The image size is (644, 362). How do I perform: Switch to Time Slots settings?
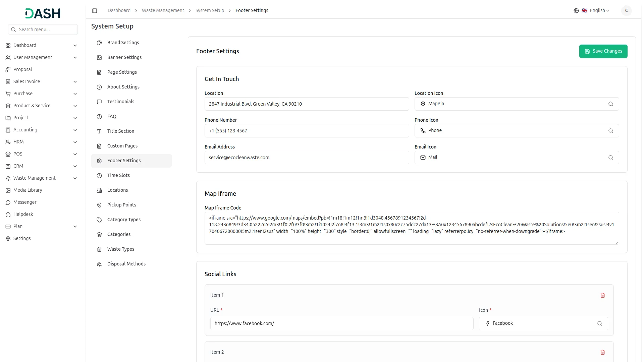118,175
